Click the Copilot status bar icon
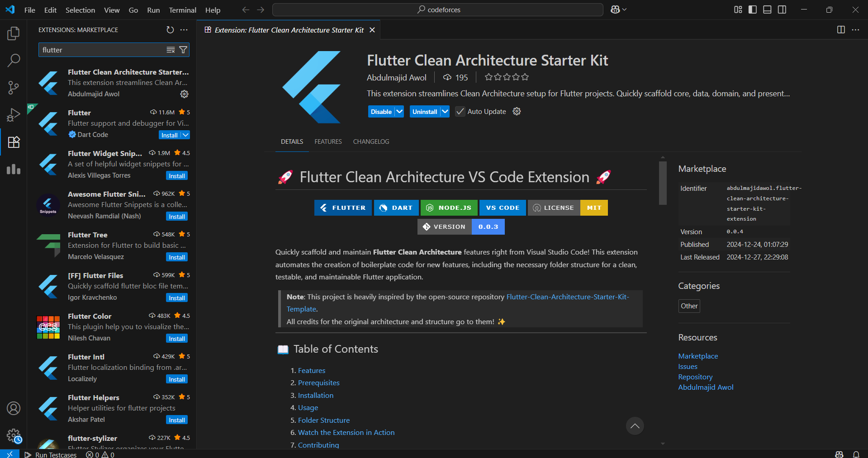The width and height of the screenshot is (868, 458). (x=840, y=454)
